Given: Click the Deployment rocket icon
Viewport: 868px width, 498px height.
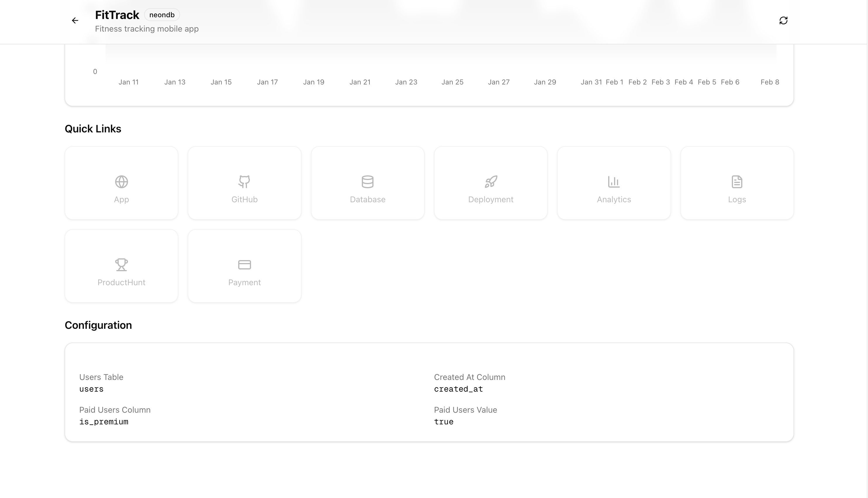Looking at the screenshot, I should point(490,181).
